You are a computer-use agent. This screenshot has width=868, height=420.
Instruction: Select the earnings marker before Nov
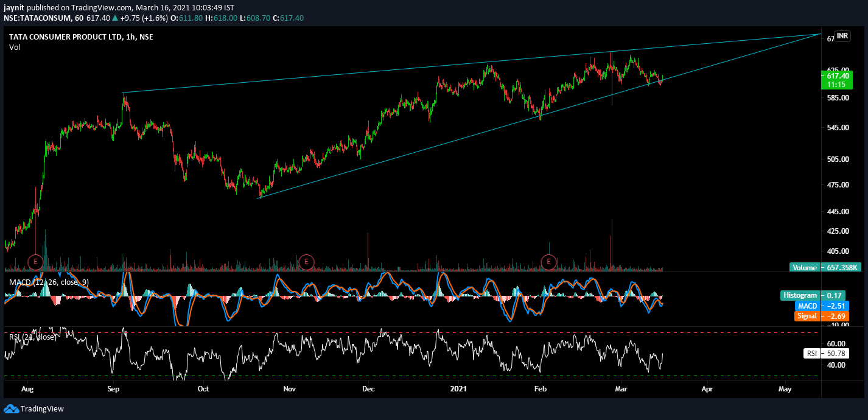[307, 262]
